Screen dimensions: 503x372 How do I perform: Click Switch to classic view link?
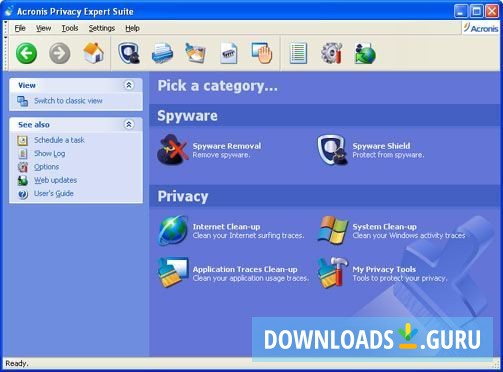[x=68, y=101]
